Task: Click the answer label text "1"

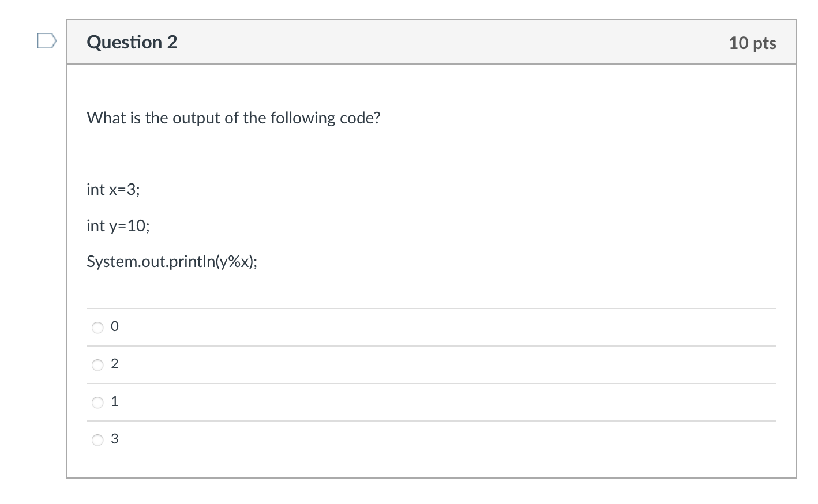Action: pyautogui.click(x=114, y=402)
